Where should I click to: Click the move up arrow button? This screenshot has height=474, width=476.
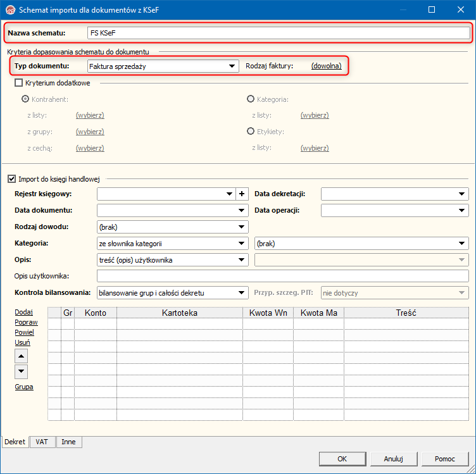(x=22, y=356)
